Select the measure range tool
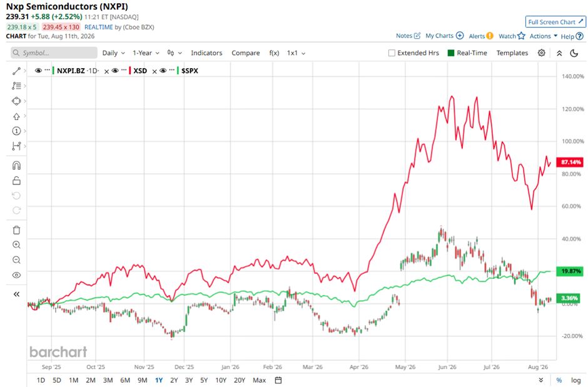588x387 pixels. click(x=16, y=146)
